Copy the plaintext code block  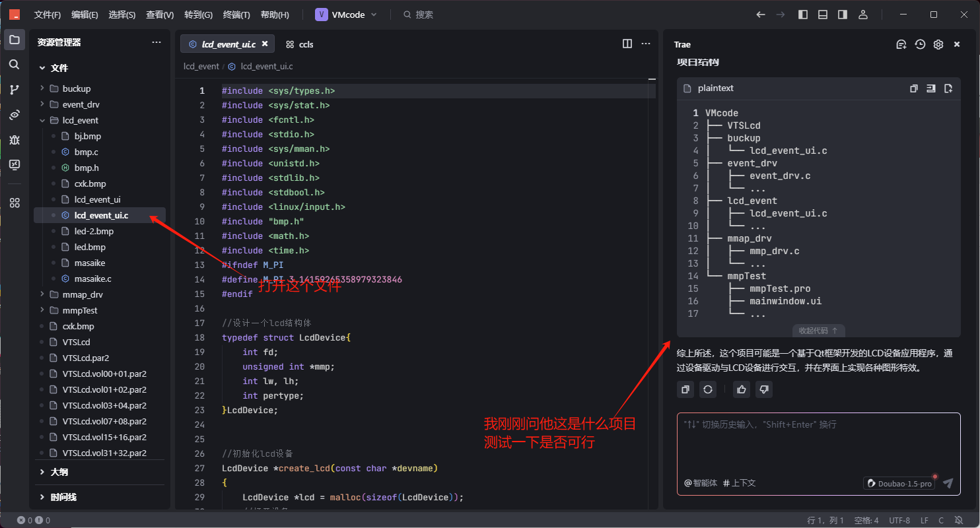[x=914, y=88]
